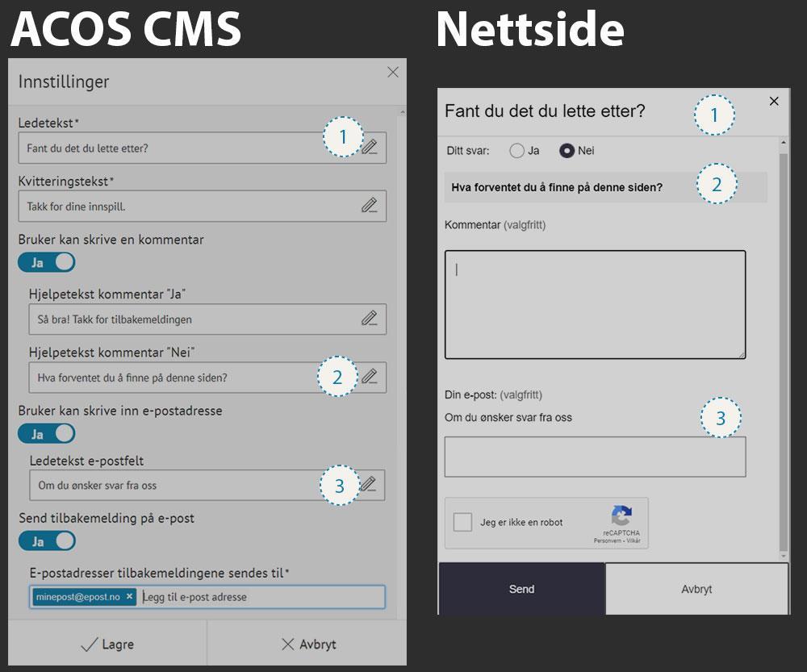
Task: Click pencil icon beside Ledetekst field
Action: coord(369,148)
